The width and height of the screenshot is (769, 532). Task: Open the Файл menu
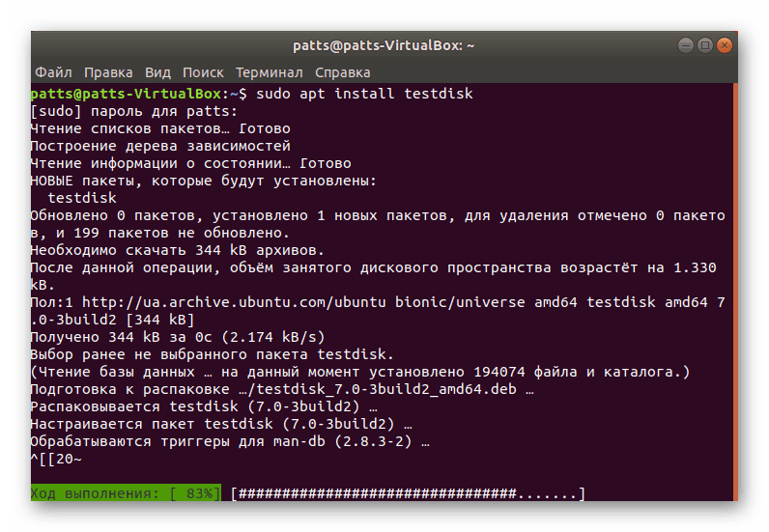pos(53,72)
